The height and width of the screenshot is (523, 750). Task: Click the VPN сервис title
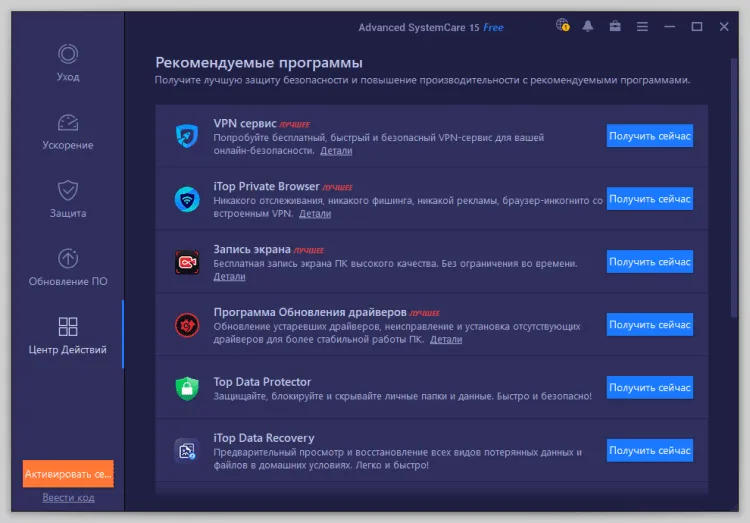(245, 123)
